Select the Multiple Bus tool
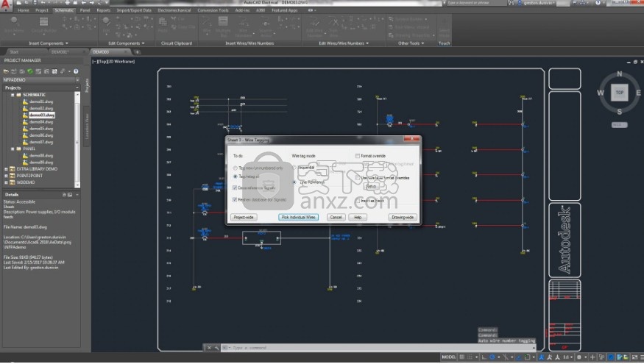644x364 pixels. point(223,26)
